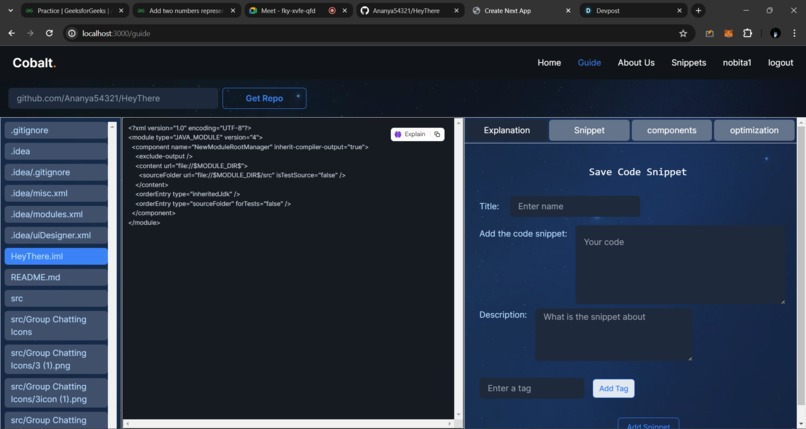Close the Devpost tab
This screenshot has height=429, width=806.
click(679, 10)
